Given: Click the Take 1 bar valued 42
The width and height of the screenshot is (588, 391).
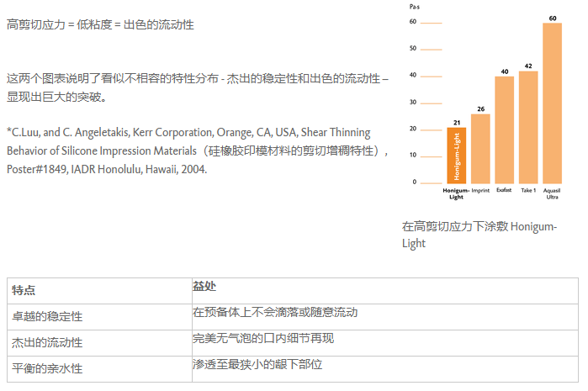Looking at the screenshot, I should (x=528, y=127).
